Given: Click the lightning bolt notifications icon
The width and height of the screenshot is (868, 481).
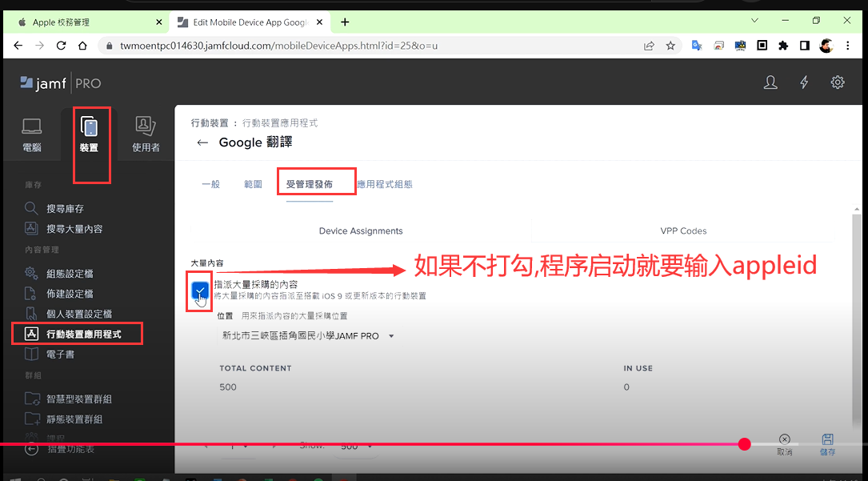Looking at the screenshot, I should pyautogui.click(x=804, y=83).
